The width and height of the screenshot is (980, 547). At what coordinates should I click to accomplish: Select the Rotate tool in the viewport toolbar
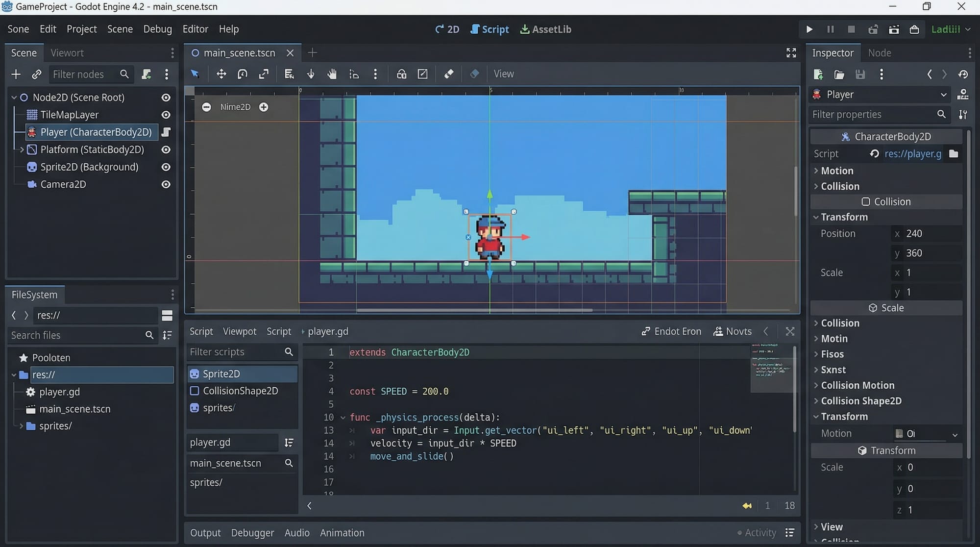[x=242, y=74]
